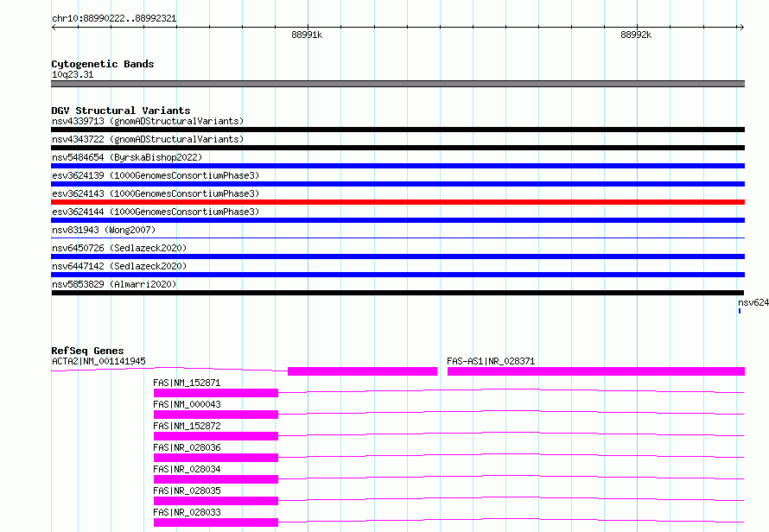
Task: Click the FAS NR_028033 exon block
Action: 216,522
